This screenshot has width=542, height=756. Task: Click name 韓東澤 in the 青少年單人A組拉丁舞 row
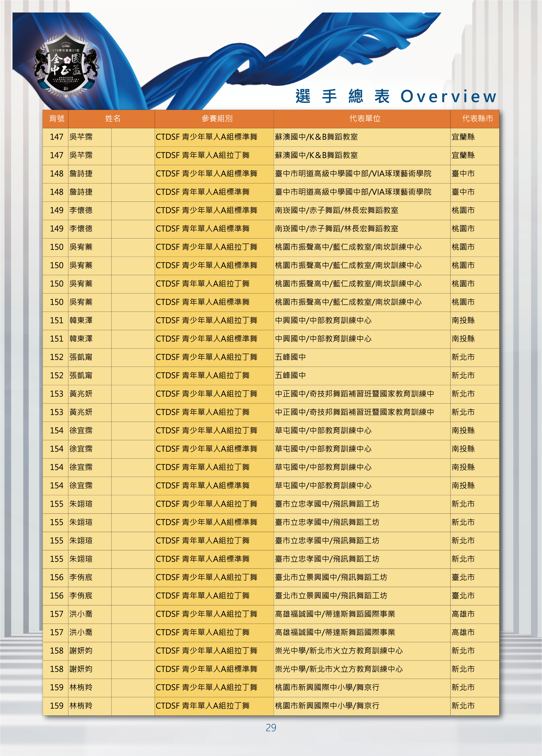81,320
